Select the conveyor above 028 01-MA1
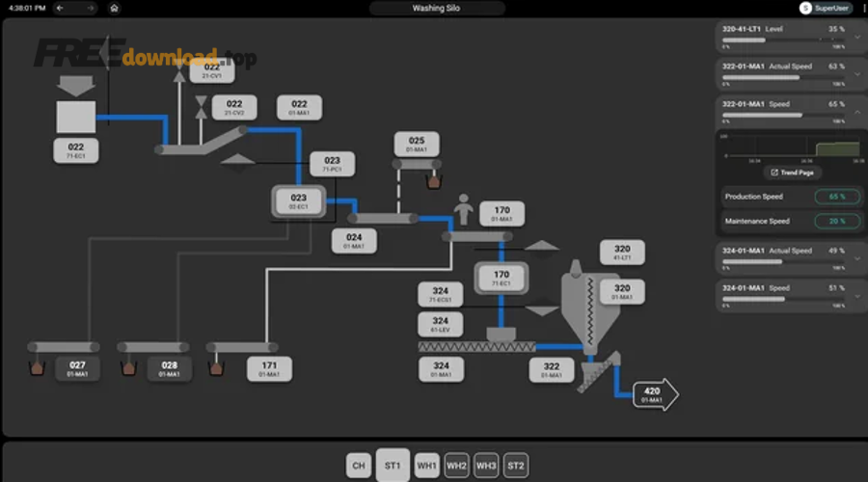The image size is (868, 482). click(153, 347)
